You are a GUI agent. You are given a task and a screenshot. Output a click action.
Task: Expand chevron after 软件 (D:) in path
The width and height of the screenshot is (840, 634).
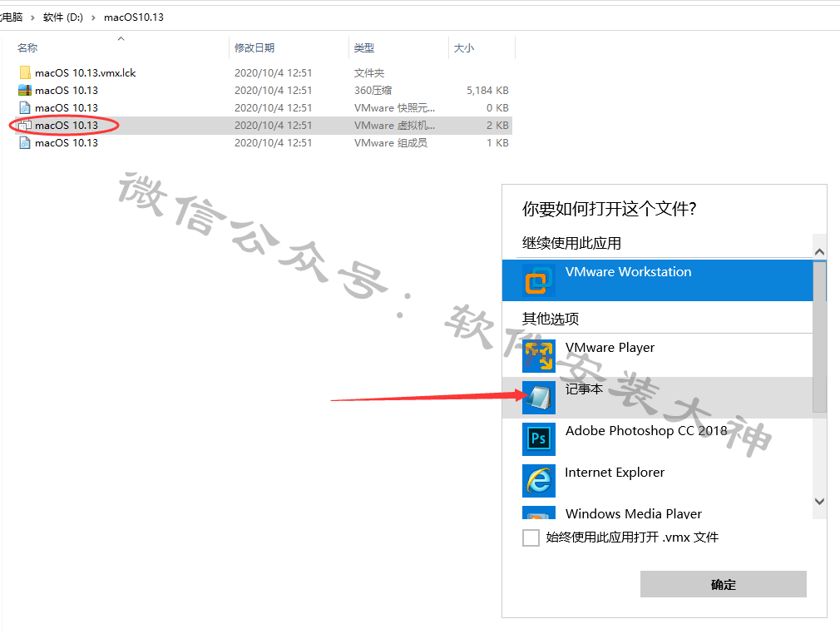pyautogui.click(x=93, y=17)
